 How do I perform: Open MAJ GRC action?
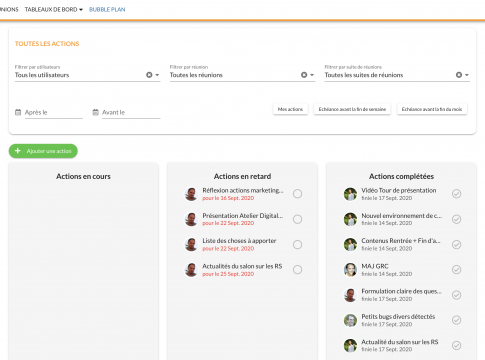375,266
